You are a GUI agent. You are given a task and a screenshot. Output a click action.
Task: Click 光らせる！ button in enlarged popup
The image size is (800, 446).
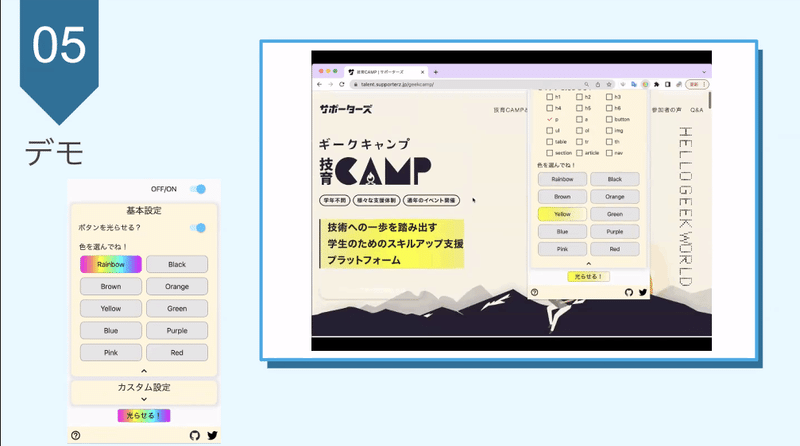144,415
